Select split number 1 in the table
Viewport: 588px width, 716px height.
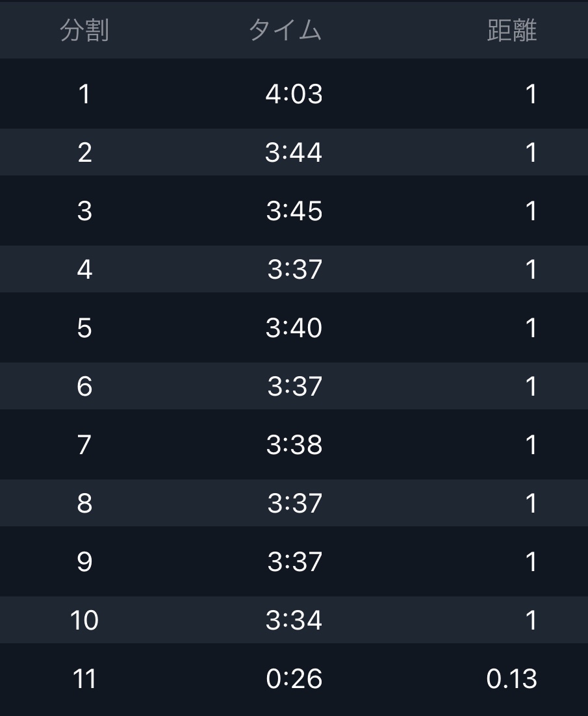[x=84, y=94]
